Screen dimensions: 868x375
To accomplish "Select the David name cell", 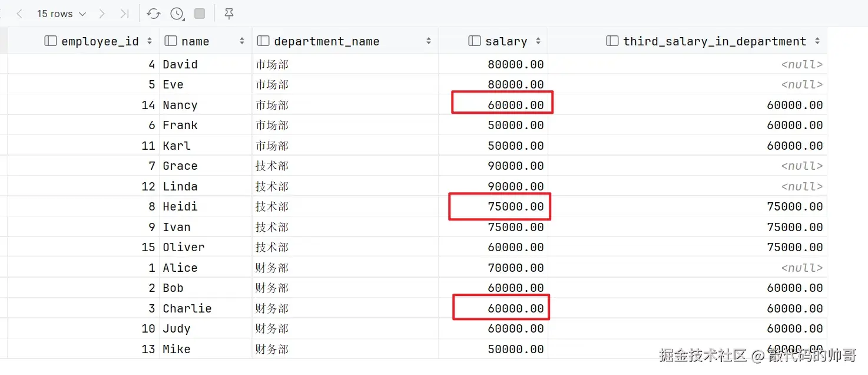I will tap(206, 64).
